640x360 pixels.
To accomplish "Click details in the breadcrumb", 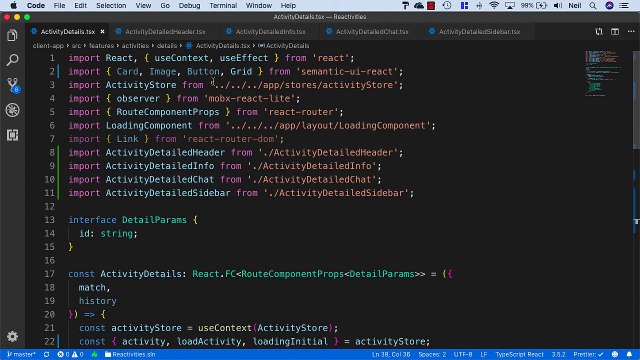I will coord(167,46).
